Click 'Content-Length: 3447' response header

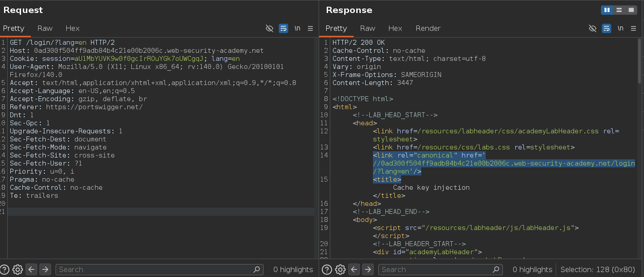click(x=373, y=83)
